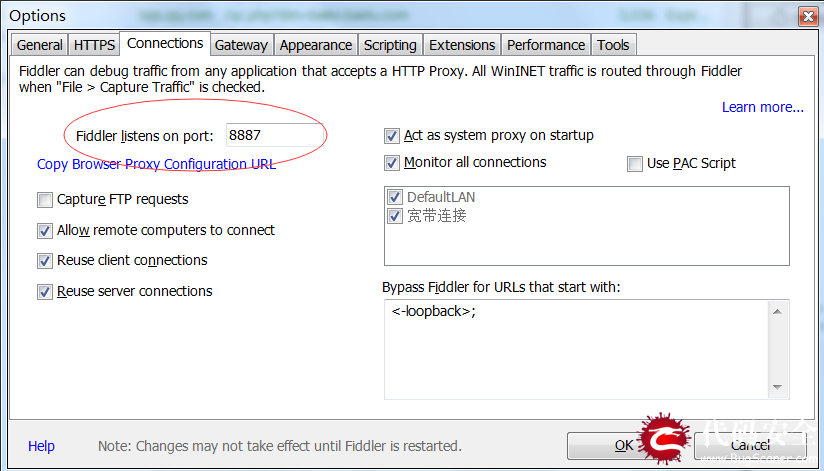Click the bypass list scrollbar up arrow
Screen dimensions: 824x471
[x=777, y=312]
